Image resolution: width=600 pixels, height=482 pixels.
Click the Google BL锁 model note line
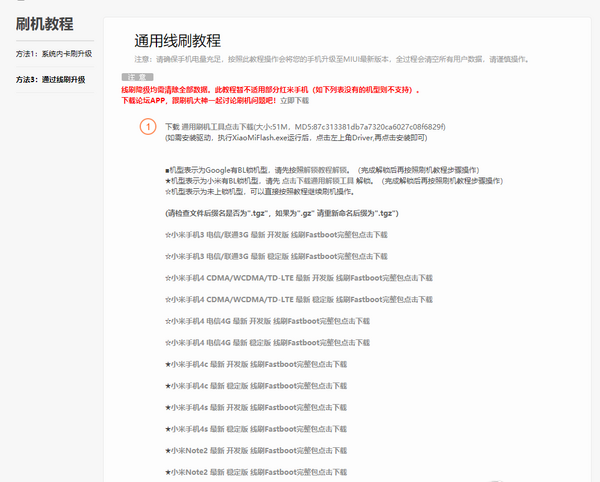coord(322,170)
